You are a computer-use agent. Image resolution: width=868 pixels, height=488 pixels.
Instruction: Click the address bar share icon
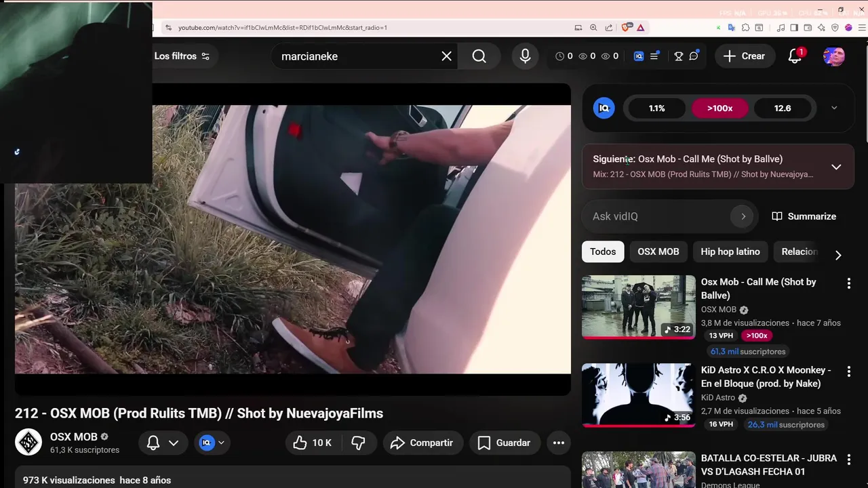(609, 28)
